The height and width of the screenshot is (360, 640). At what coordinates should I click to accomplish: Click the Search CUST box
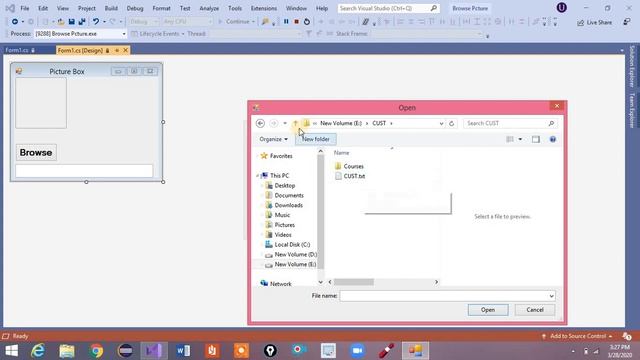[510, 123]
